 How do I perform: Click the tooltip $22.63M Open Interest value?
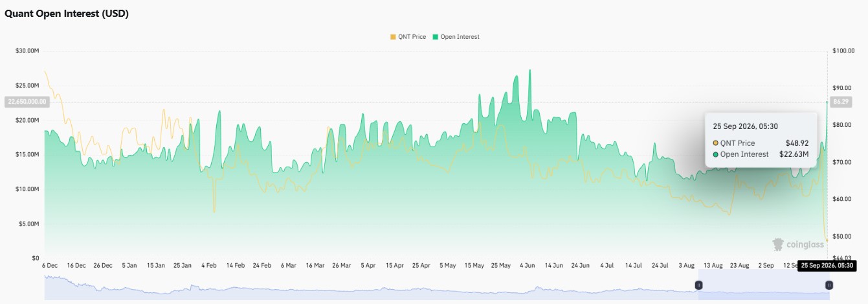793,154
